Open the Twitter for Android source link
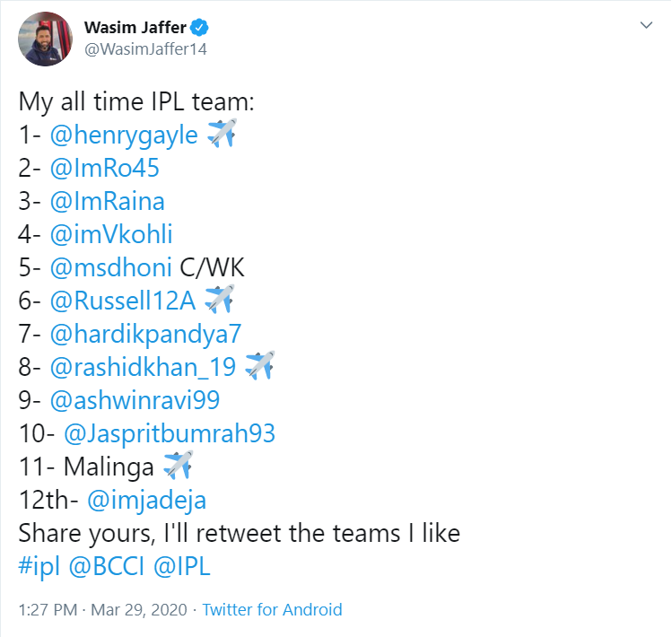 [272, 610]
